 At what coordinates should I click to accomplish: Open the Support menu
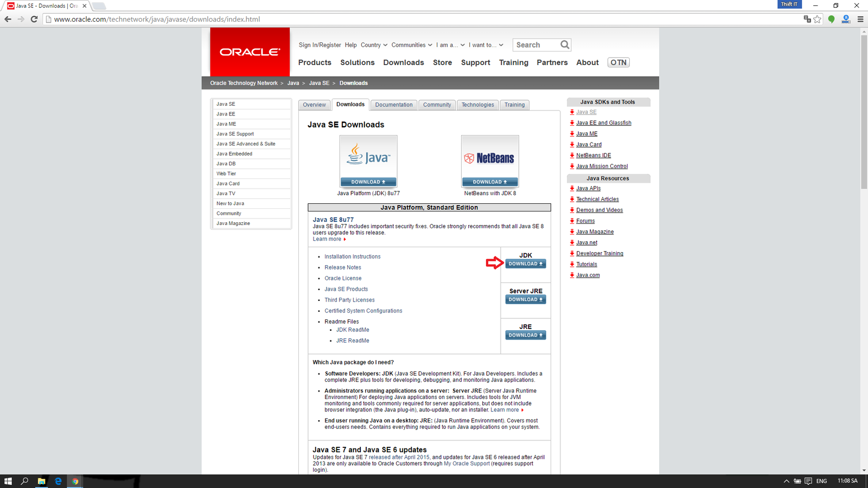(476, 62)
